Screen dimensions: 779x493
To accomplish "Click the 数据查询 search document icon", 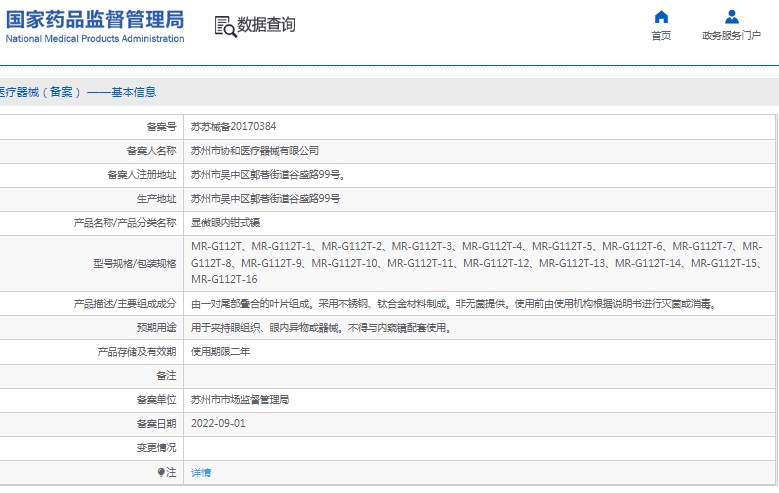I will (225, 26).
